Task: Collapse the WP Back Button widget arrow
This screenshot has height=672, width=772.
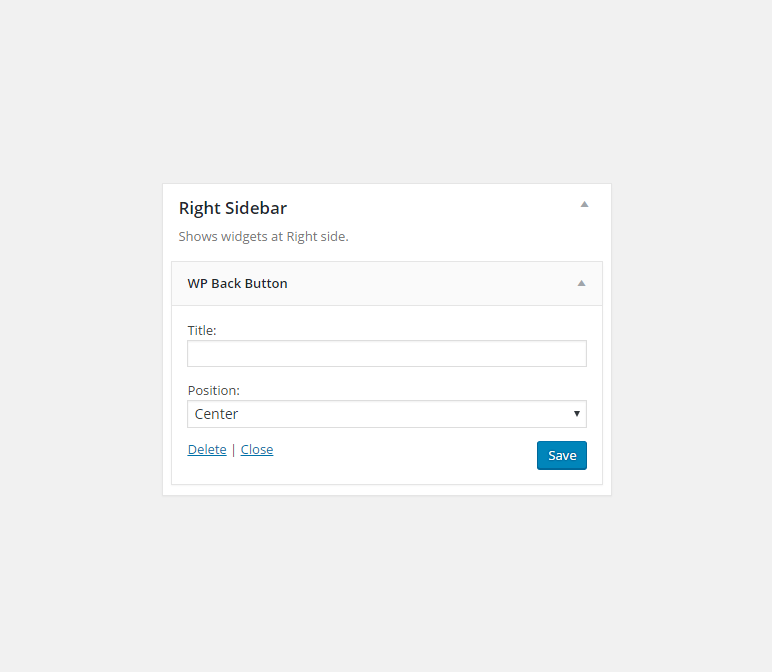Action: coord(581,283)
